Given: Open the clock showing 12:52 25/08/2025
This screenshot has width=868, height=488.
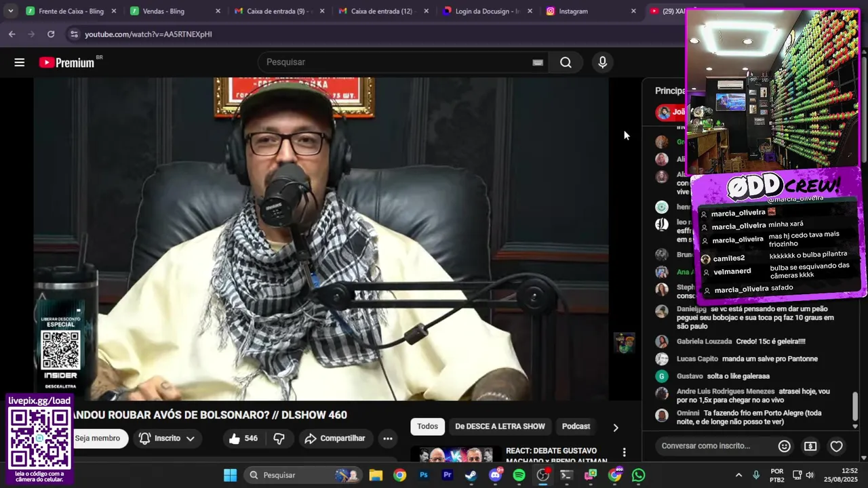Looking at the screenshot, I should (x=840, y=475).
